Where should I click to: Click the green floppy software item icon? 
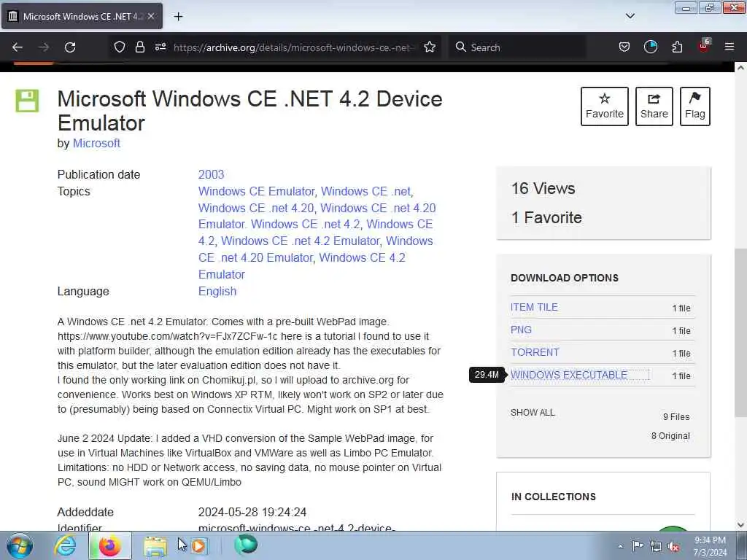click(27, 101)
